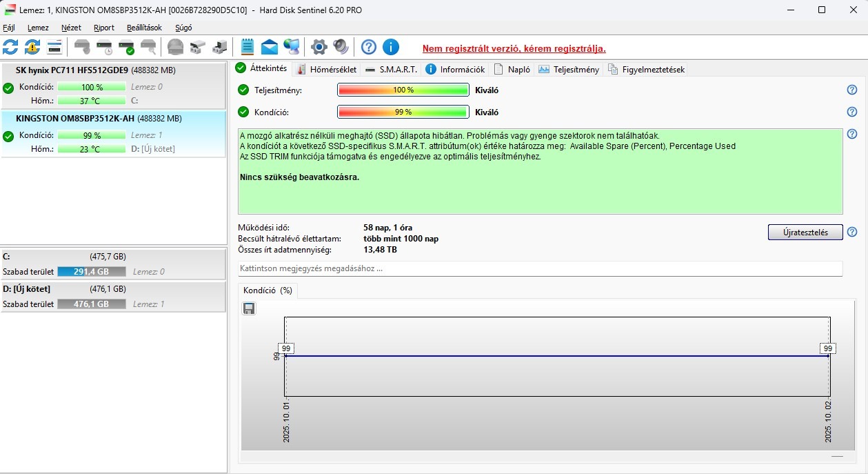Open the Lemez menu
The width and height of the screenshot is (868, 474).
[x=38, y=28]
